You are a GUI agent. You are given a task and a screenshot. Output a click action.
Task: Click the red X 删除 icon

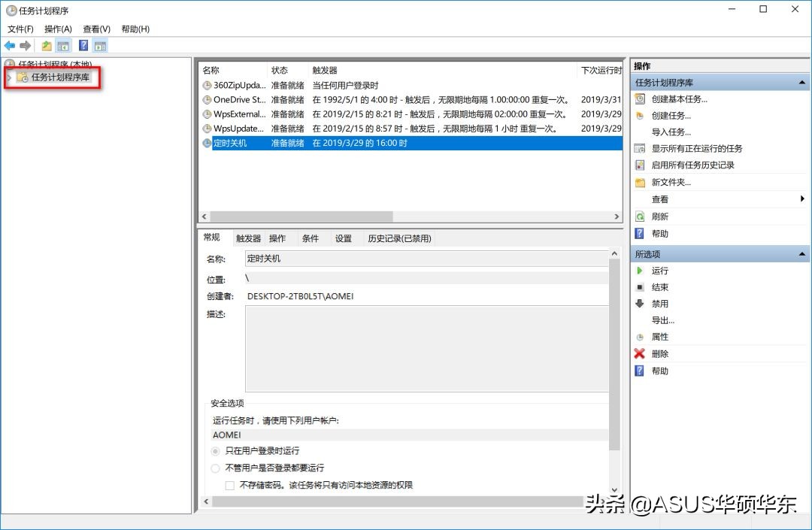click(x=640, y=353)
